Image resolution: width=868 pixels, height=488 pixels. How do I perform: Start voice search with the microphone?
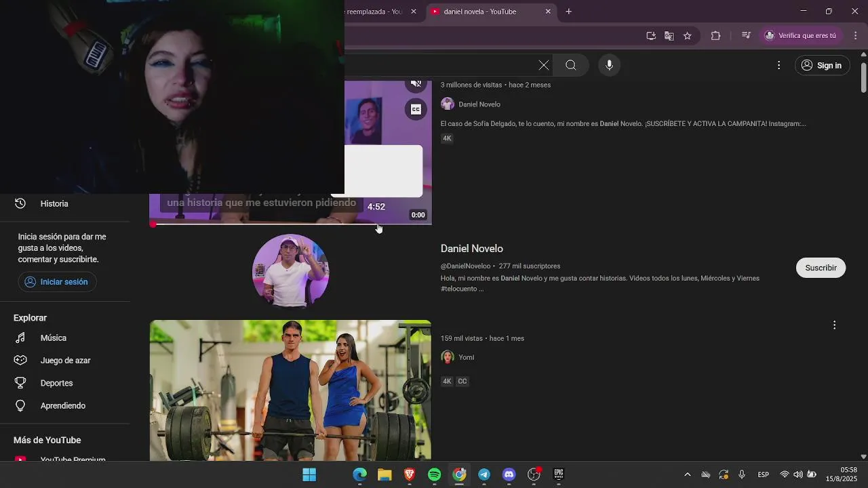[609, 65]
